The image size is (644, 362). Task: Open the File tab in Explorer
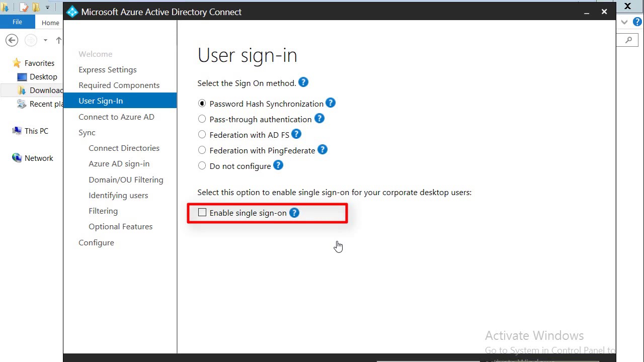[17, 22]
